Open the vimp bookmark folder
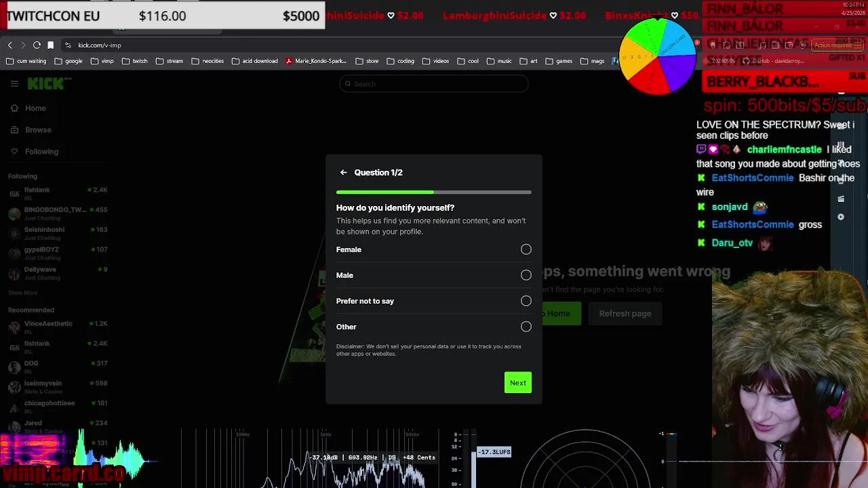The height and width of the screenshot is (488, 868). pos(102,61)
